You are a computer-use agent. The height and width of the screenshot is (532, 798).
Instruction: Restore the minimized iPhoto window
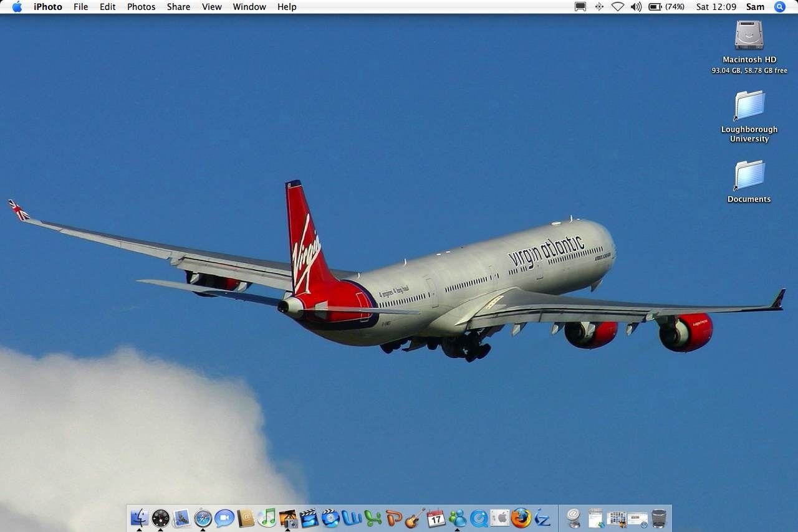617,518
